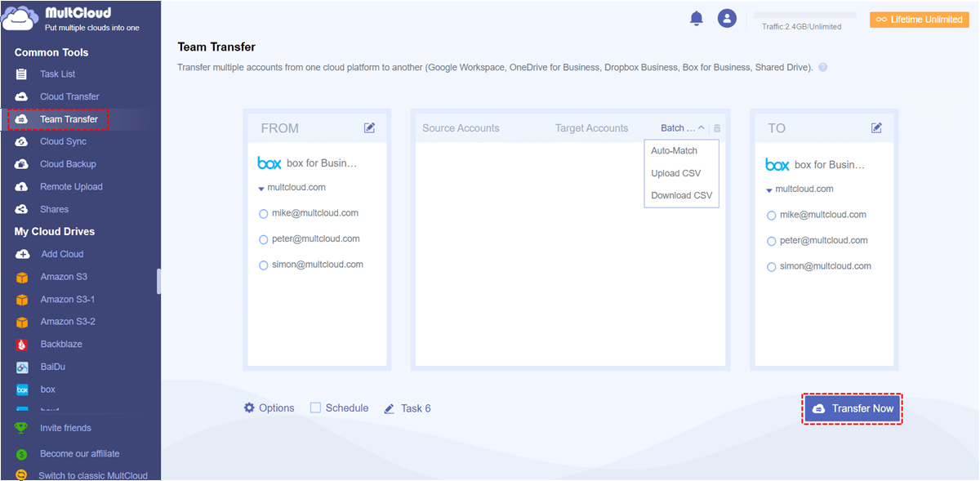The image size is (980, 481).
Task: Open the Options settings link
Action: [276, 408]
